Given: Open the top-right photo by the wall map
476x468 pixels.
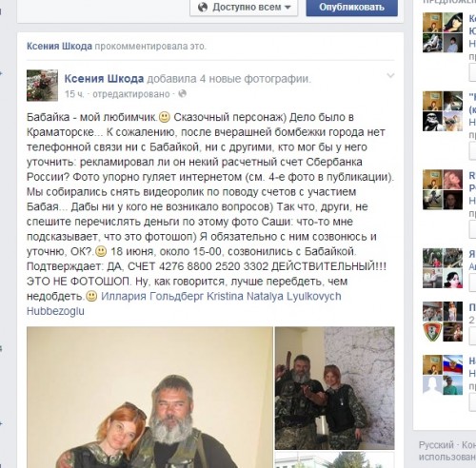Looking at the screenshot, I should 334,388.
